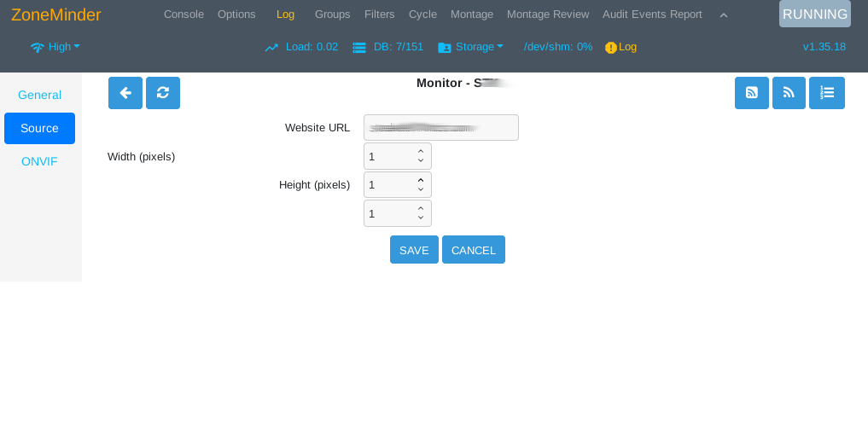Viewport: 868px width, 447px height.
Task: Click the database stack icon
Action: [359, 48]
